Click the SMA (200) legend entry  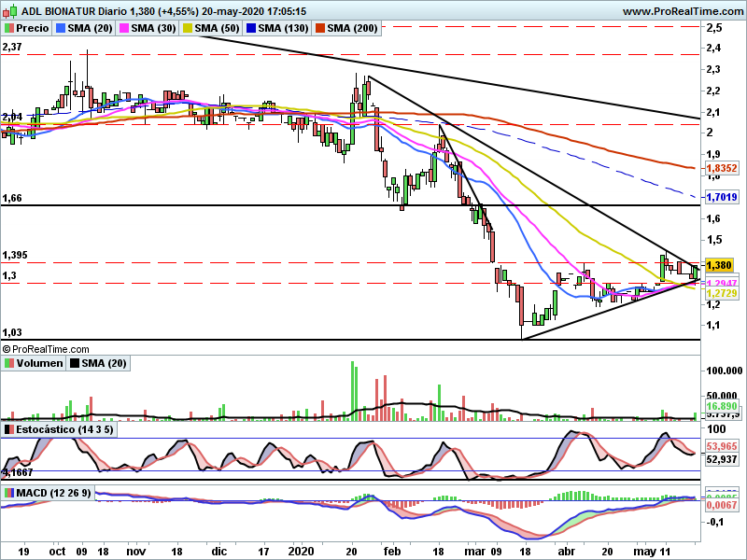(345, 28)
